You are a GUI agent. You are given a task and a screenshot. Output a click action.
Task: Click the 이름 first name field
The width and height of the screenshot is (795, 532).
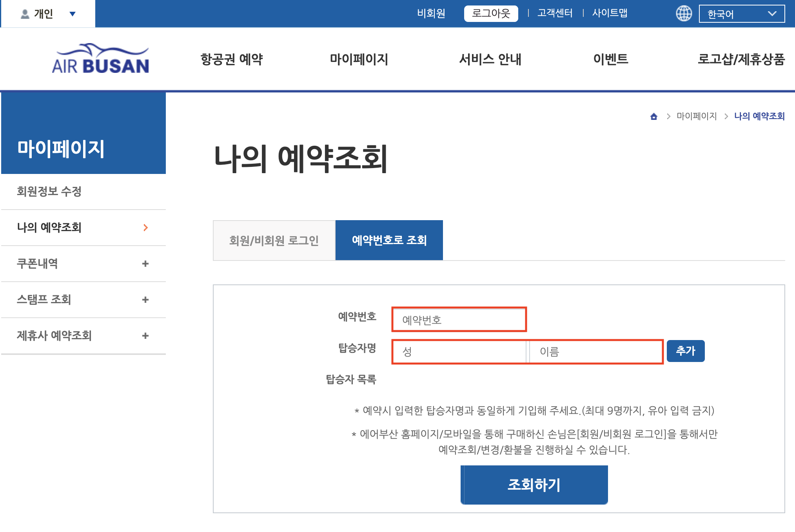595,352
